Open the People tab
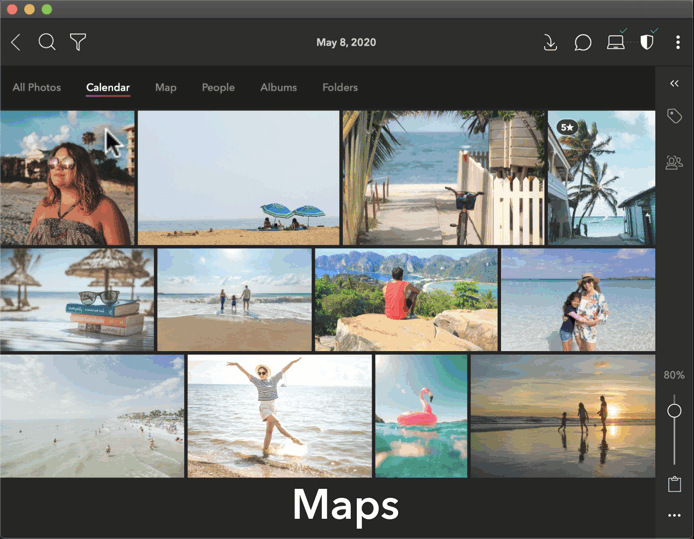 pos(218,87)
